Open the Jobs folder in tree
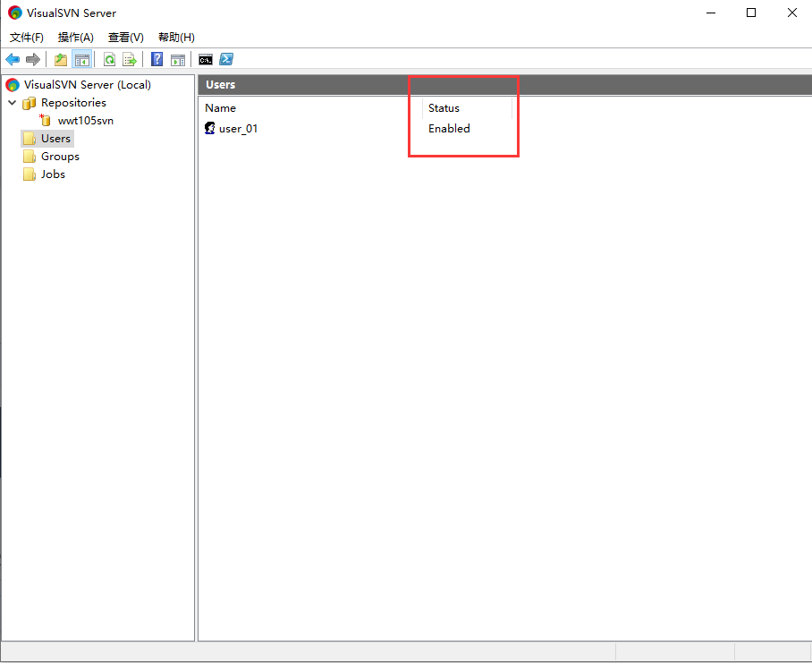Image resolution: width=812 pixels, height=663 pixels. pos(53,174)
